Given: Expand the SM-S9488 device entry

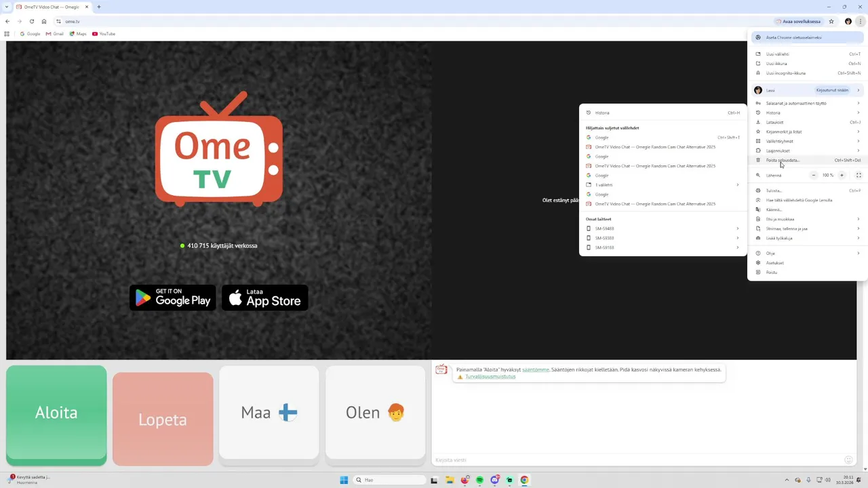Looking at the screenshot, I should (663, 228).
